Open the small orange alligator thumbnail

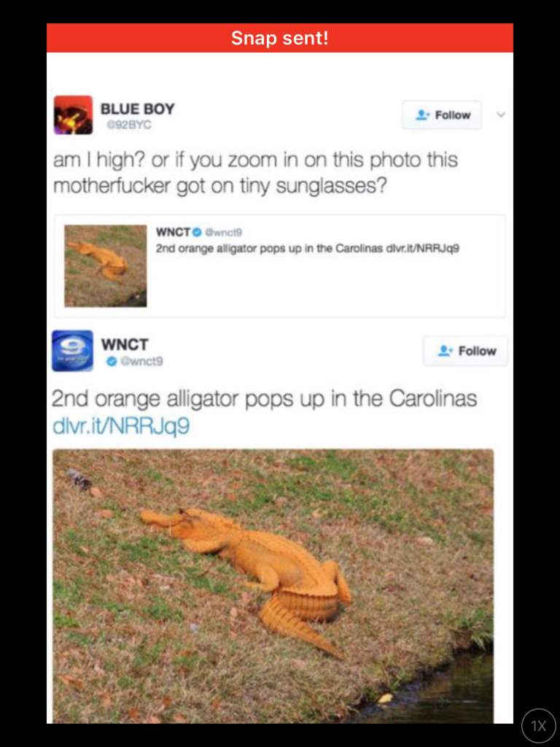point(106,266)
